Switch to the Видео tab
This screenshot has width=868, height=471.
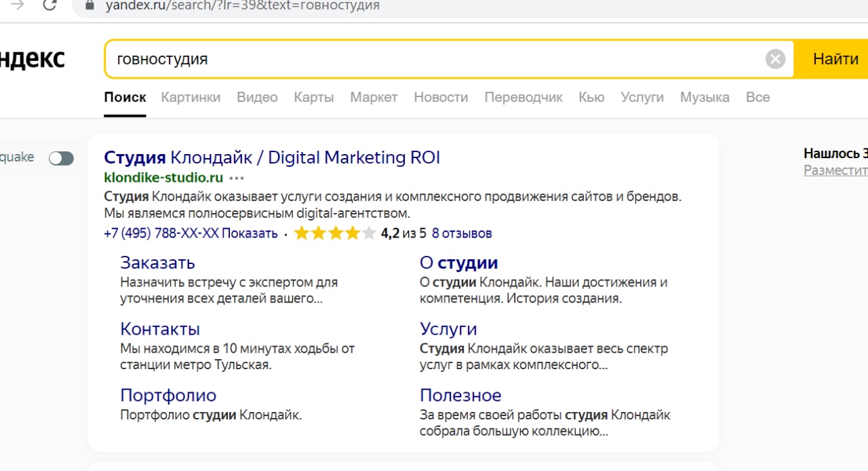point(257,97)
